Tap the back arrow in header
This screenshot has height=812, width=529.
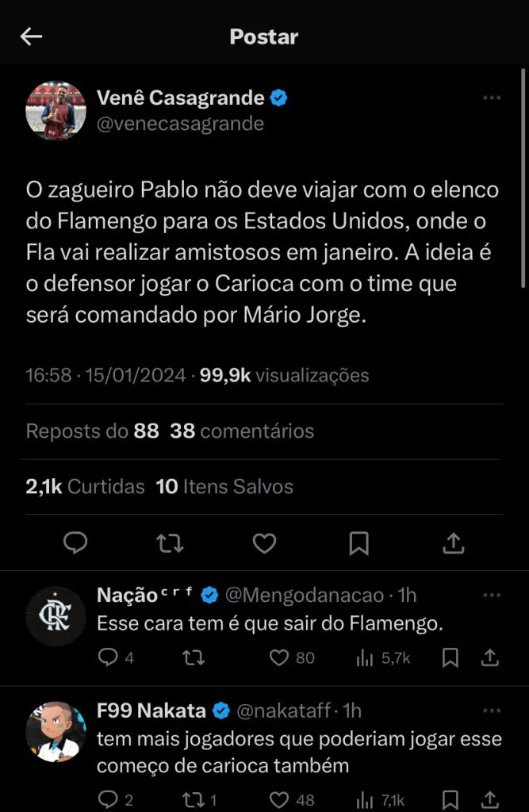coord(31,36)
